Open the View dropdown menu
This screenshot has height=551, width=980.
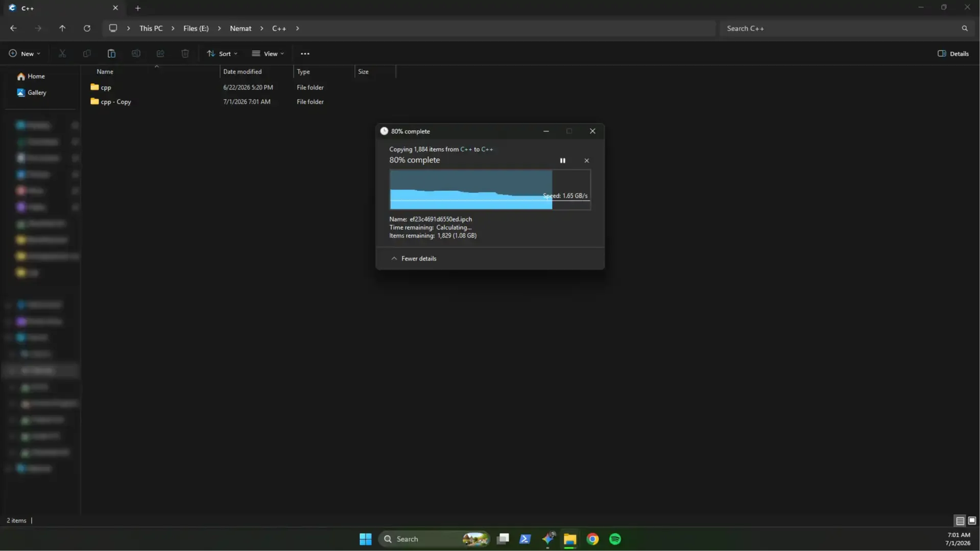coord(268,54)
